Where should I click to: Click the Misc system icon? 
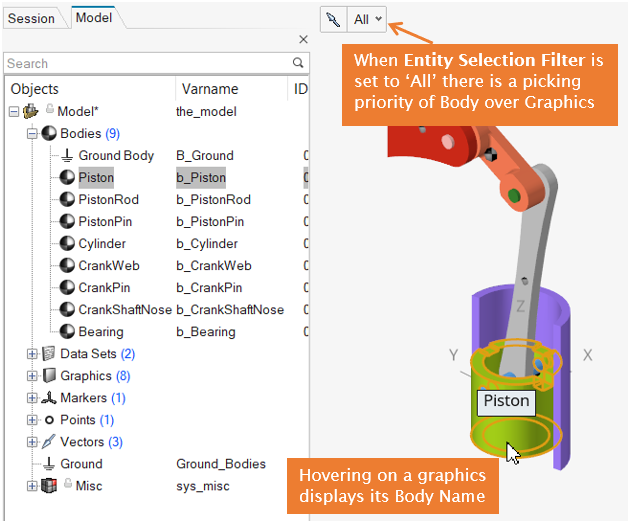coord(49,486)
